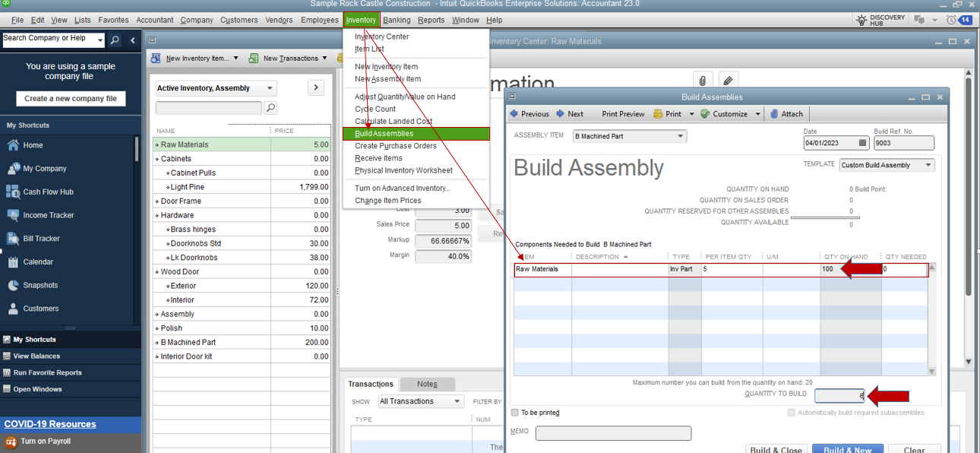This screenshot has height=453, width=980.
Task: Open the Discovery Hub lightbulb
Action: point(861,19)
